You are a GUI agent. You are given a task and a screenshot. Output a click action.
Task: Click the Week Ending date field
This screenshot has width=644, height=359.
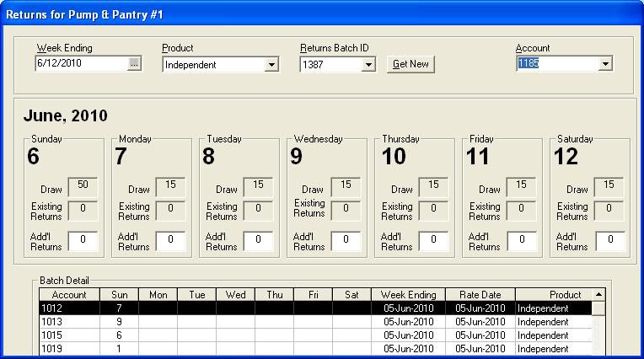[81, 64]
